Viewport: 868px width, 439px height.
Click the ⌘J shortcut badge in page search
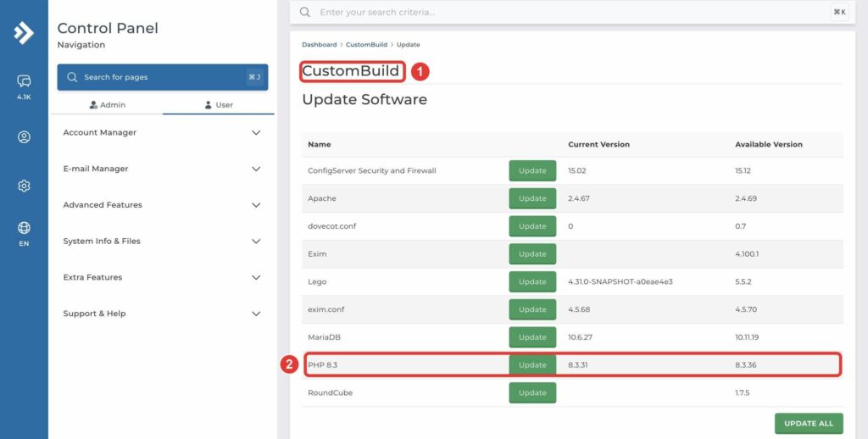[254, 77]
